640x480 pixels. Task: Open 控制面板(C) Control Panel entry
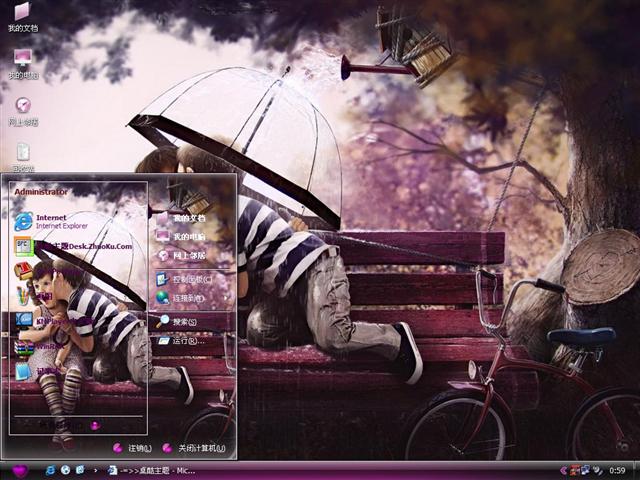click(184, 280)
